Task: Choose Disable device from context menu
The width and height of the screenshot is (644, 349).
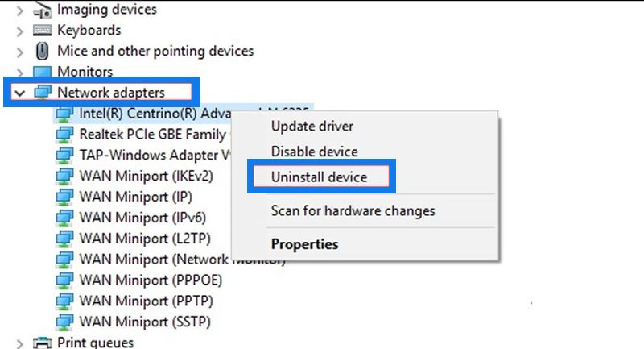Action: [315, 152]
